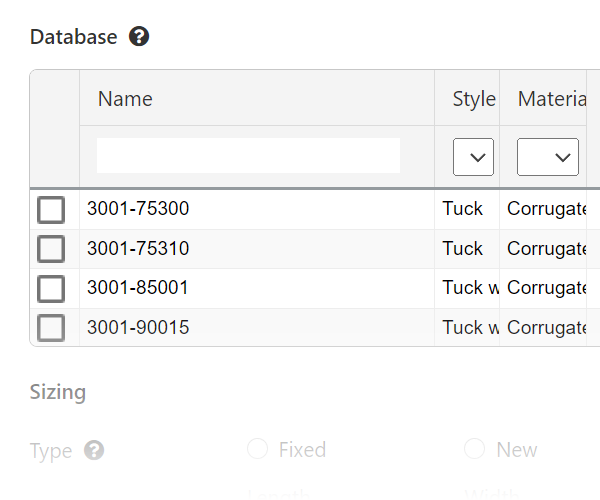Click the Corrugated material cell for 3001-90015
Image resolution: width=600 pixels, height=500 pixels.
click(x=546, y=327)
